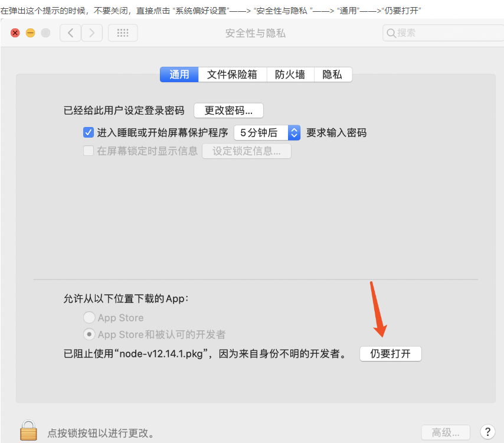Click the lock icon to enable changes
Screen dimensions: 504x443
pos(28,430)
